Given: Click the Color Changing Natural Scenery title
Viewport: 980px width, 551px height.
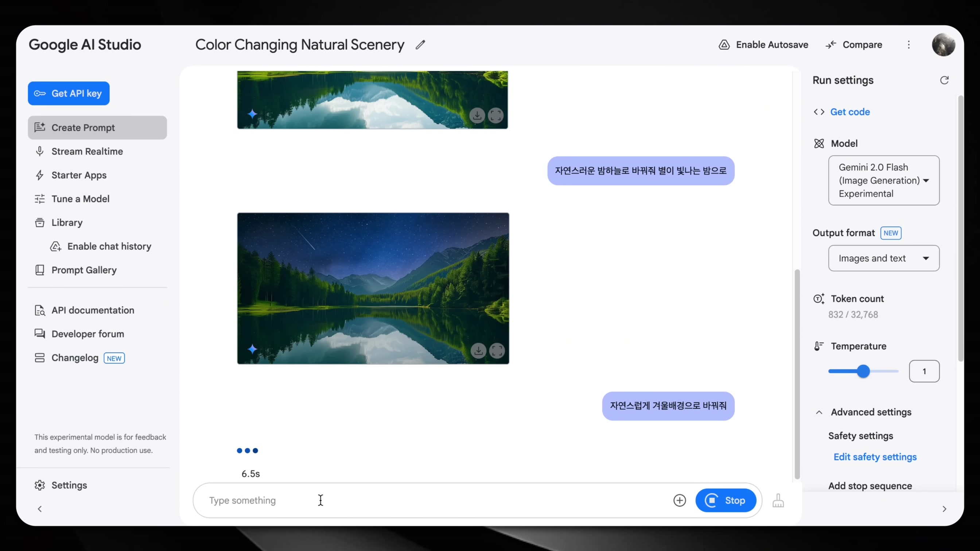Looking at the screenshot, I should pyautogui.click(x=299, y=45).
